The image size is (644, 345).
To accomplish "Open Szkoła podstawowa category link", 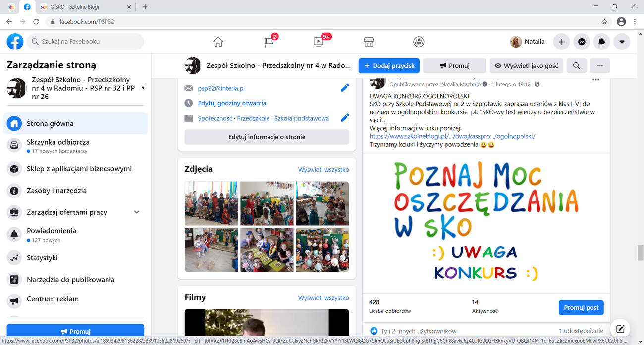I will (302, 118).
